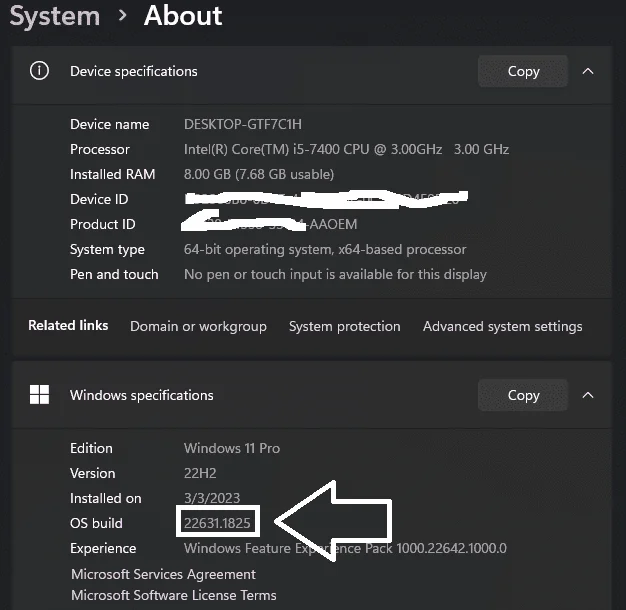Click the Windows specifications heading

(x=142, y=396)
